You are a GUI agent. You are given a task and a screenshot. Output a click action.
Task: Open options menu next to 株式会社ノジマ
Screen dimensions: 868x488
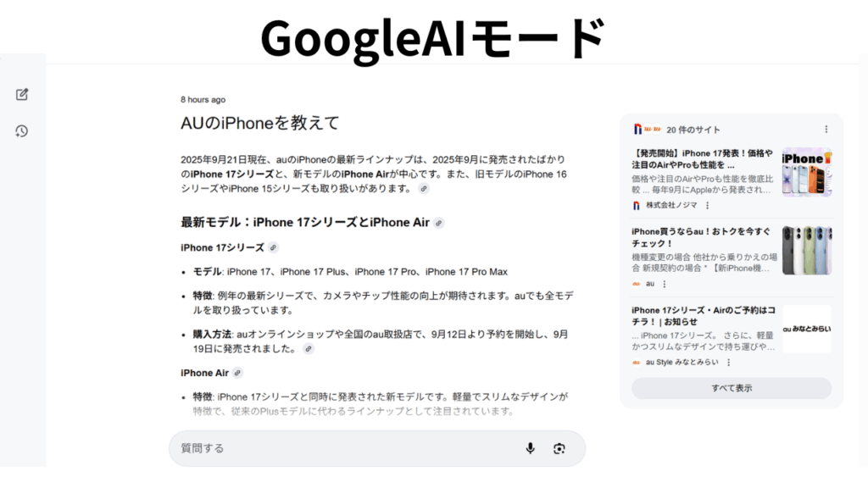coord(708,205)
